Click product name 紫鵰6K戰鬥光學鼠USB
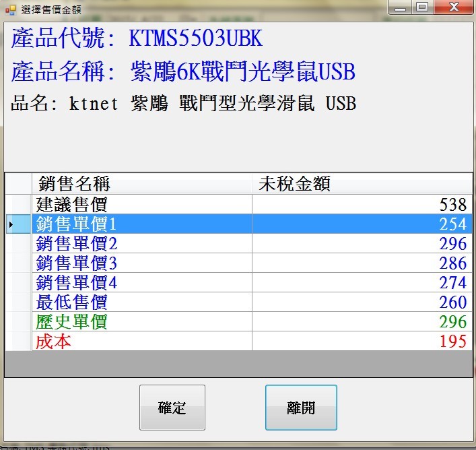Image resolution: width=476 pixels, height=450 pixels. (243, 71)
